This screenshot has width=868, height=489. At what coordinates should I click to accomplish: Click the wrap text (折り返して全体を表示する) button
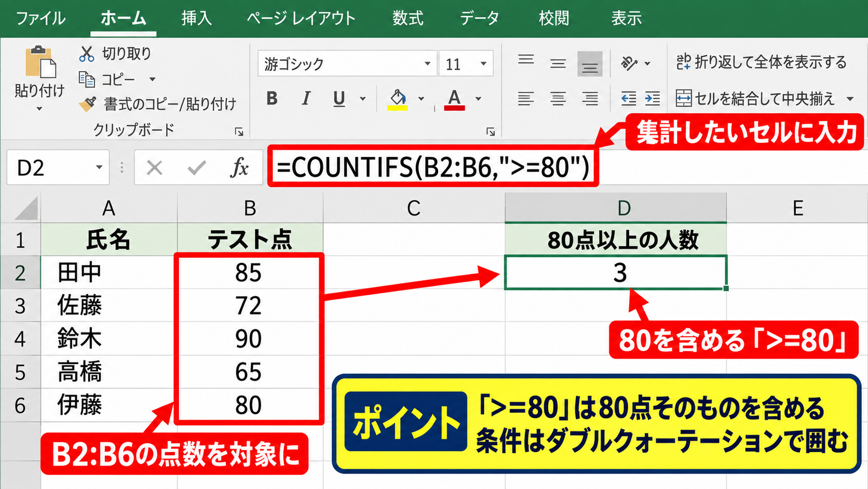click(761, 62)
